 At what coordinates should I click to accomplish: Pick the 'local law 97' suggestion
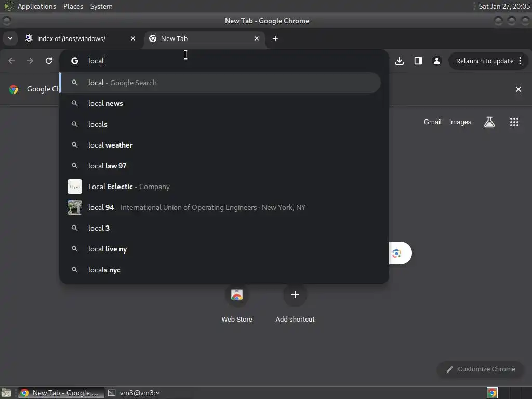[220, 166]
